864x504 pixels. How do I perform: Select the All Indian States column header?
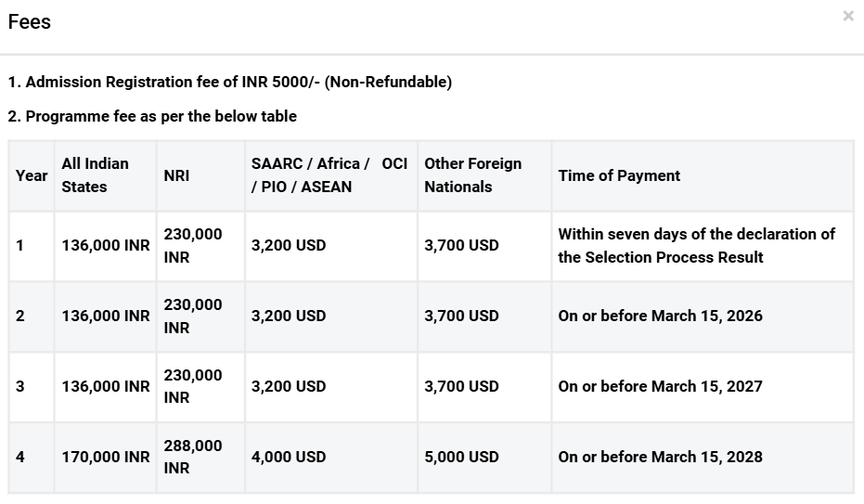[x=96, y=175]
